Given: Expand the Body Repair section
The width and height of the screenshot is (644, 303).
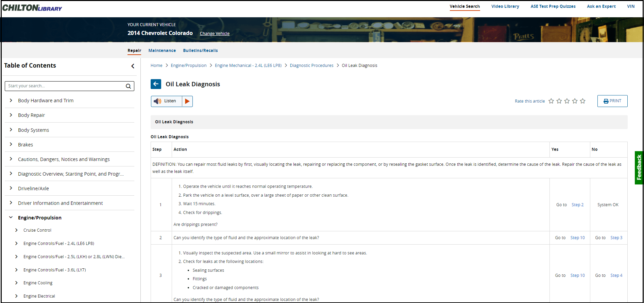Looking at the screenshot, I should click(11, 115).
